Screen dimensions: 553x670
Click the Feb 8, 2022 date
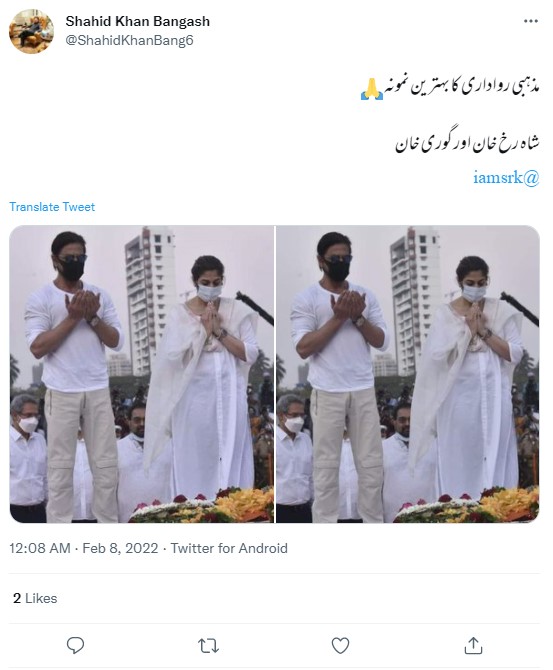click(120, 548)
